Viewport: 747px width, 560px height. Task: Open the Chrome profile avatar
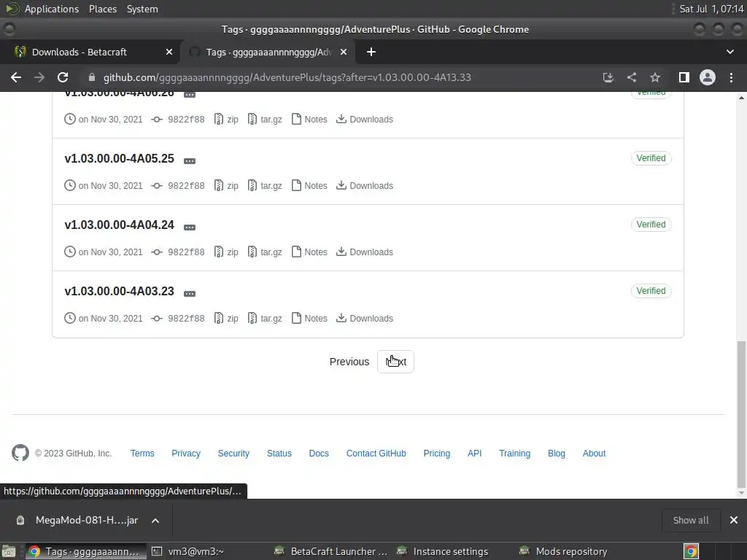[x=708, y=77]
